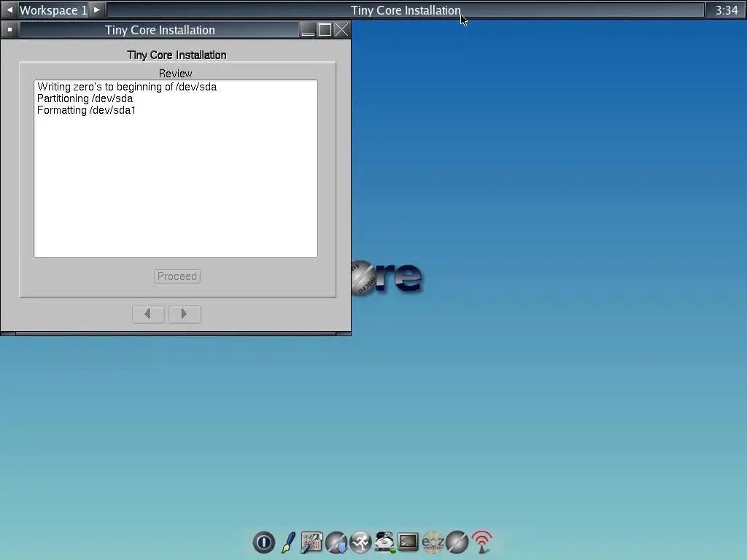Click the Workspace 1 label

point(53,10)
